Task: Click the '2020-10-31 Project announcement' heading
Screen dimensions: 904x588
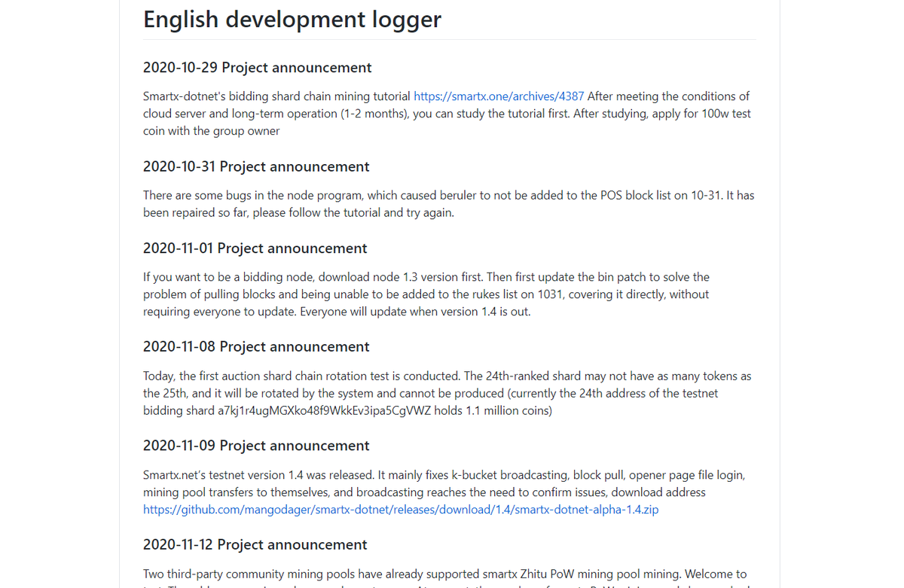Action: tap(255, 166)
